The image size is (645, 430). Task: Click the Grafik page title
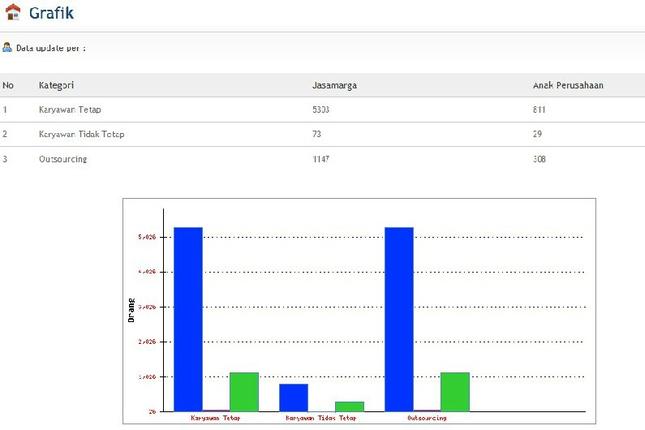tap(51, 14)
